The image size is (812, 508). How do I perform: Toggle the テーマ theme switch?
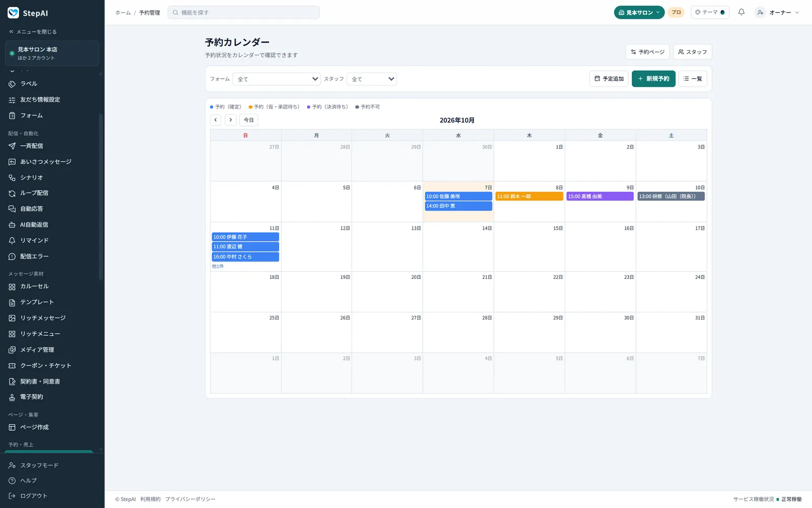coord(710,12)
